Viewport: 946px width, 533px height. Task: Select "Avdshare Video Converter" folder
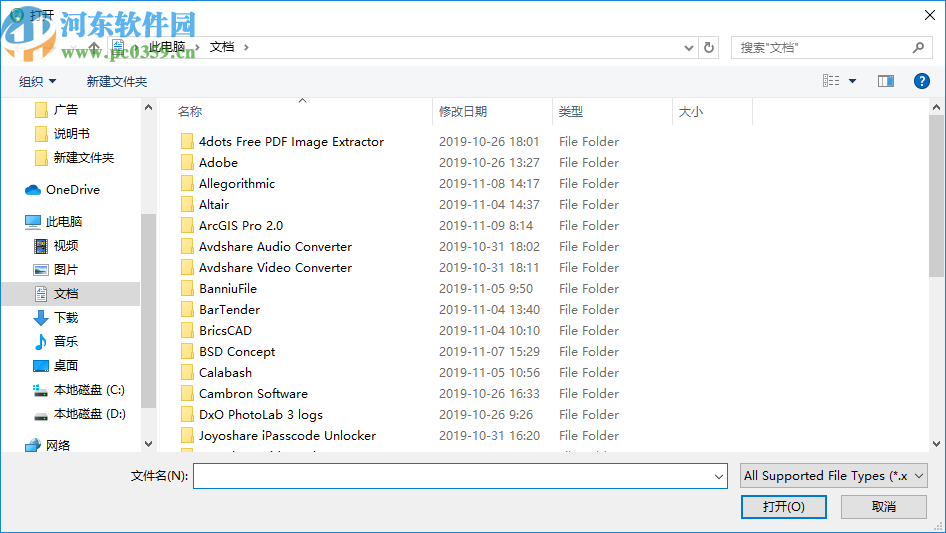point(275,268)
